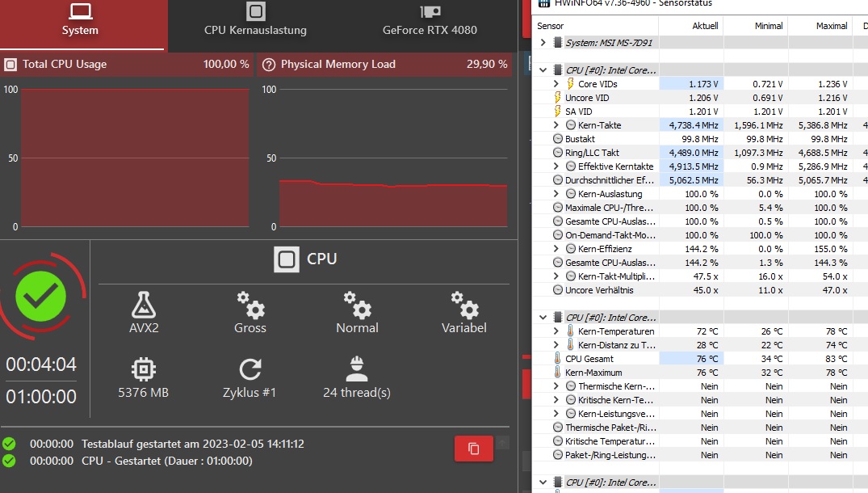The height and width of the screenshot is (493, 868).
Task: Click the Bustakt clock icon
Action: pos(558,139)
